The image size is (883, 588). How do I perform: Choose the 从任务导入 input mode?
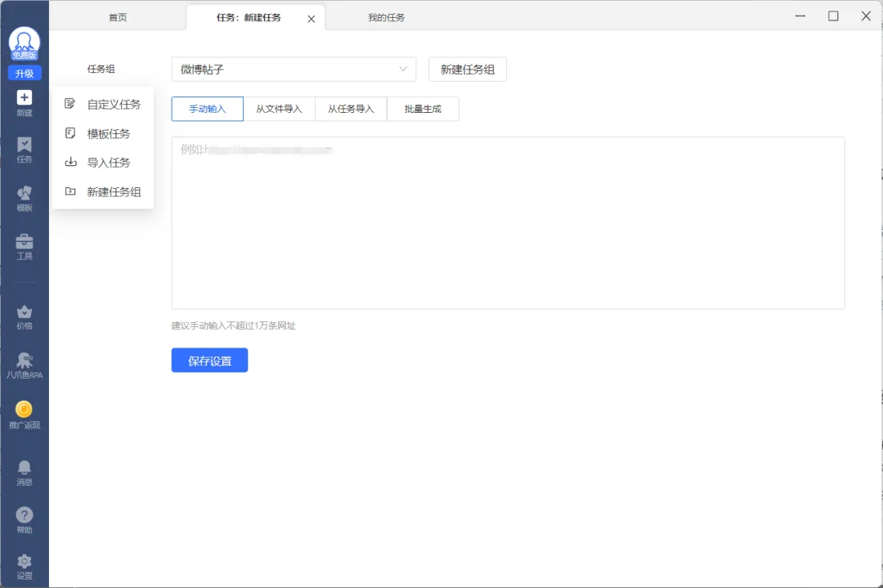pos(351,109)
